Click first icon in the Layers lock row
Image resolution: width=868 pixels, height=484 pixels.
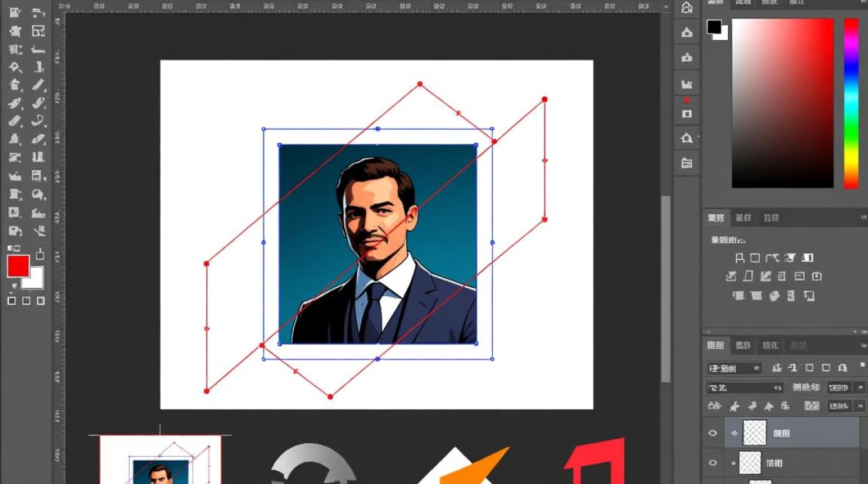click(715, 406)
